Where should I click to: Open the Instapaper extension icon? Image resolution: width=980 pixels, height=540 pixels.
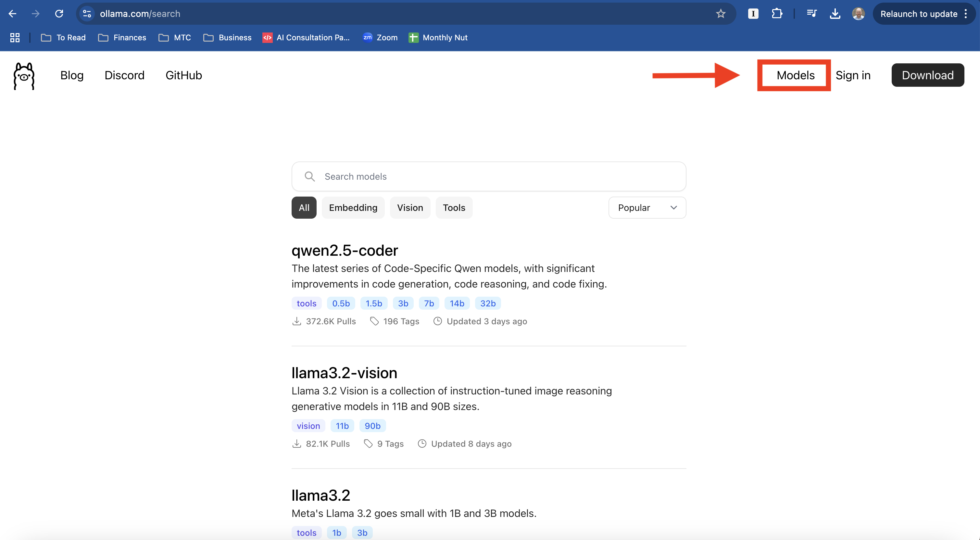753,14
